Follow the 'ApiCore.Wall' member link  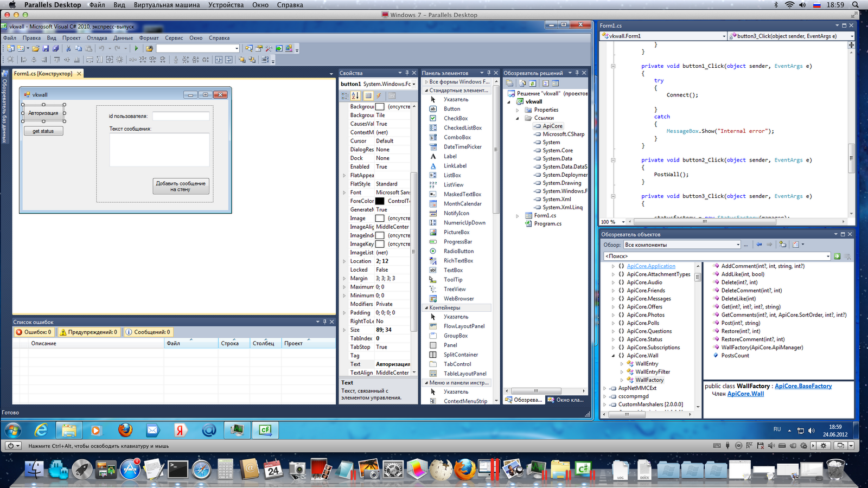point(745,394)
